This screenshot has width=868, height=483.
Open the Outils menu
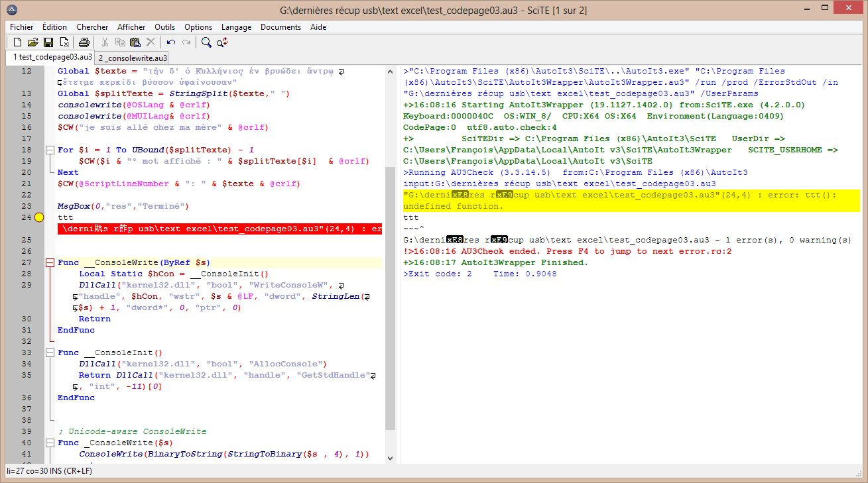point(164,27)
